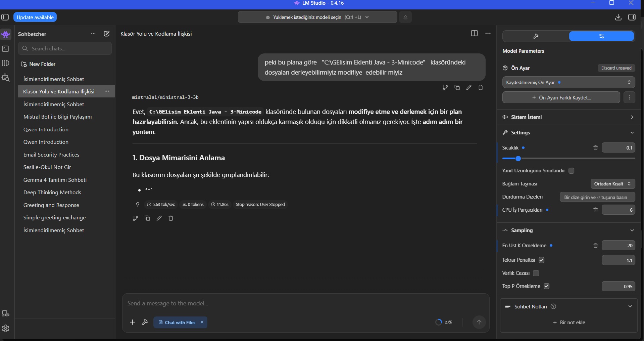Click Discard unsaved preset button
This screenshot has height=341, width=644.
coord(616,68)
